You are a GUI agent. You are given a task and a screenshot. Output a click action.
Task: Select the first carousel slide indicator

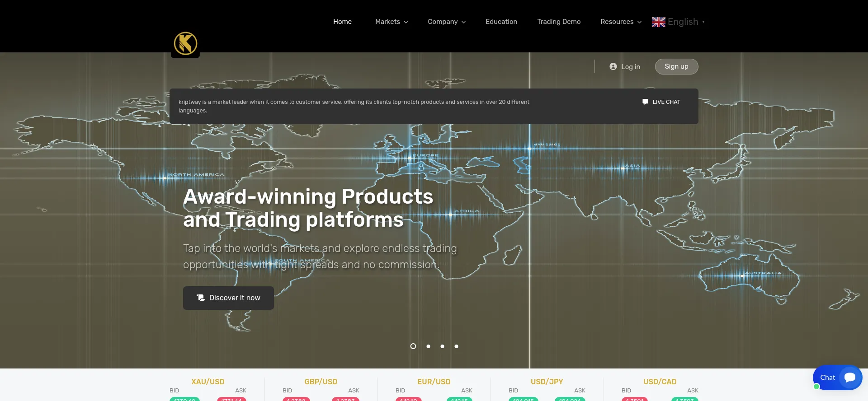point(413,346)
